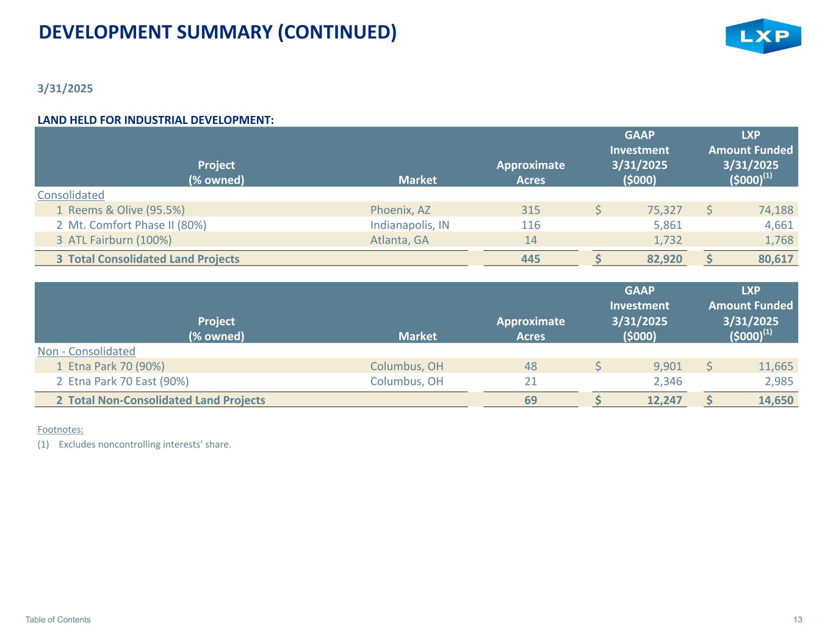Click the Phoenix, AZ market cell
Viewport: 833px width, 644px height.
pyautogui.click(x=400, y=210)
